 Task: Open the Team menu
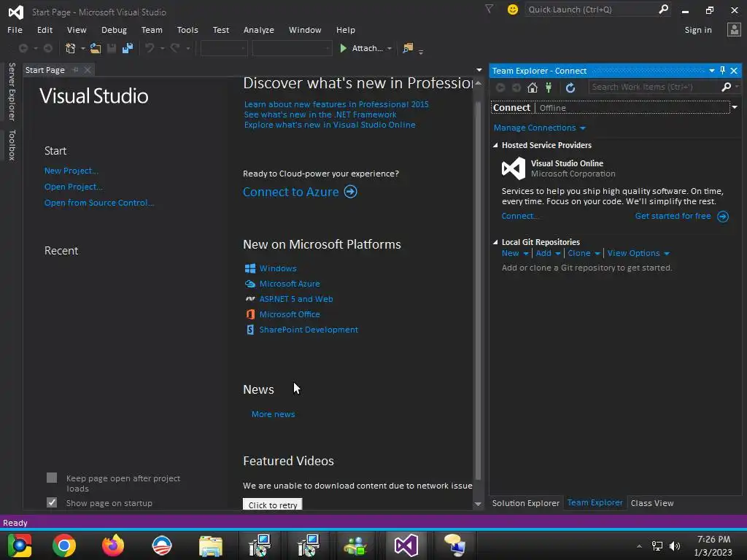pyautogui.click(x=152, y=29)
